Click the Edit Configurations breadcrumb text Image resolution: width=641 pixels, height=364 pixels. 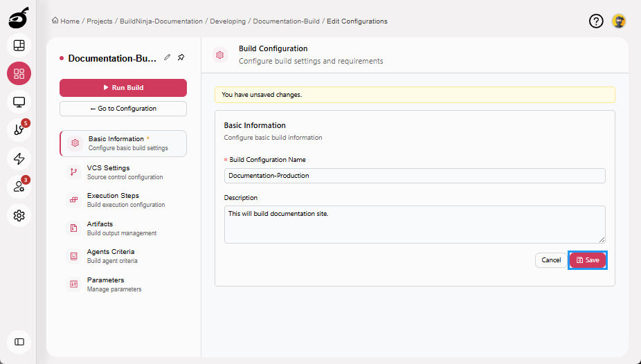pyautogui.click(x=357, y=21)
